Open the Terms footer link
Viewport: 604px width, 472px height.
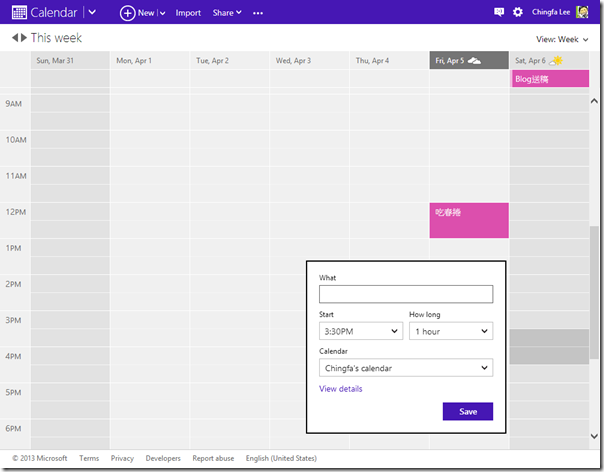(x=89, y=458)
